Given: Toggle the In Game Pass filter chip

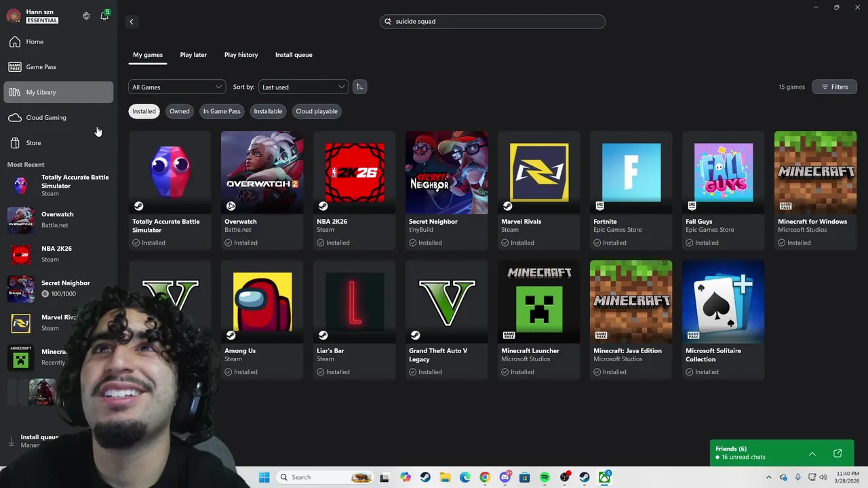Looking at the screenshot, I should pyautogui.click(x=222, y=111).
